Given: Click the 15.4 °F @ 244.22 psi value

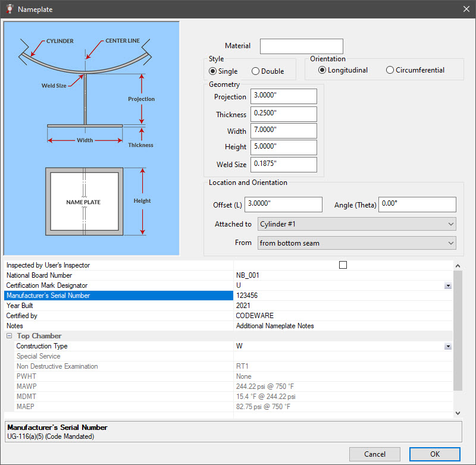Looking at the screenshot, I should click(265, 397).
